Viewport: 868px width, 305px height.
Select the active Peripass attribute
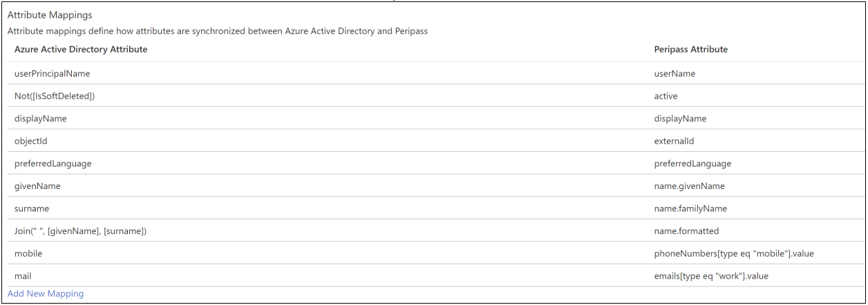(x=666, y=96)
